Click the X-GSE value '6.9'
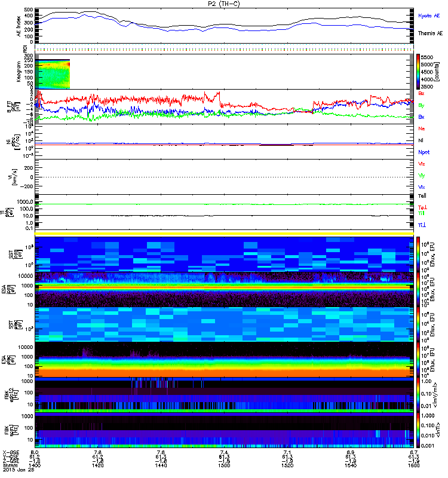 (351, 453)
